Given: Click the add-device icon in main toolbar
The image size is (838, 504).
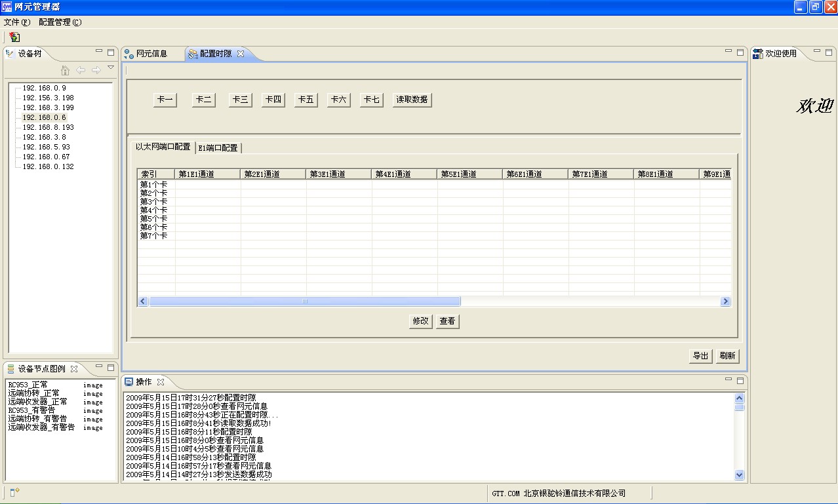Looking at the screenshot, I should point(14,37).
